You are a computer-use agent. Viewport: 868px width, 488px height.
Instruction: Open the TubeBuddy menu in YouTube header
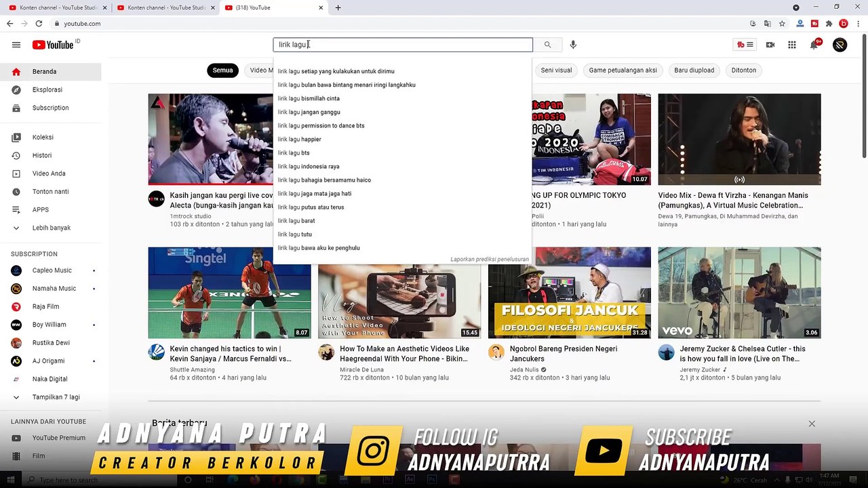745,45
